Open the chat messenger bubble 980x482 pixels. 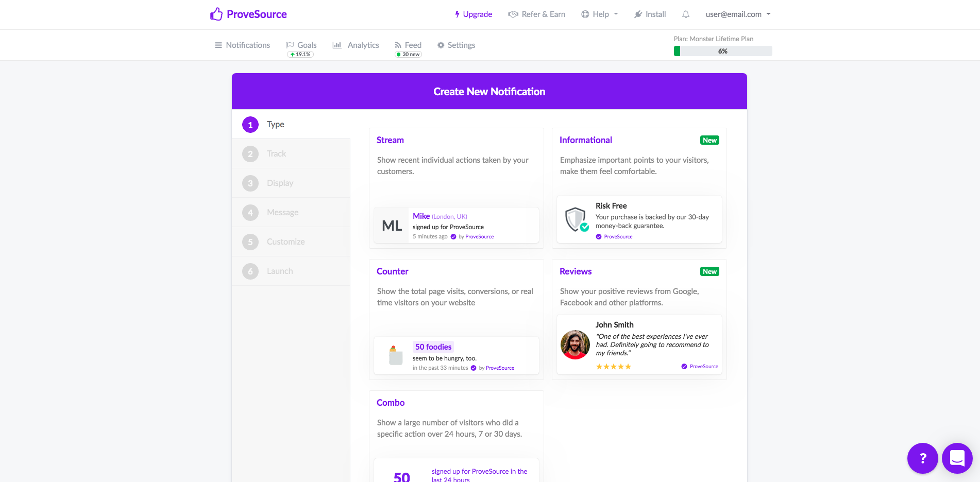957,458
